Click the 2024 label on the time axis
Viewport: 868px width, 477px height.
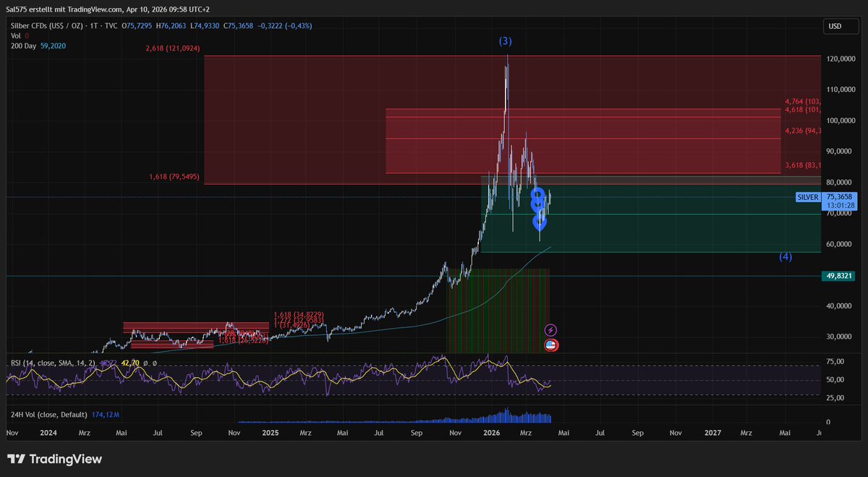50,433
